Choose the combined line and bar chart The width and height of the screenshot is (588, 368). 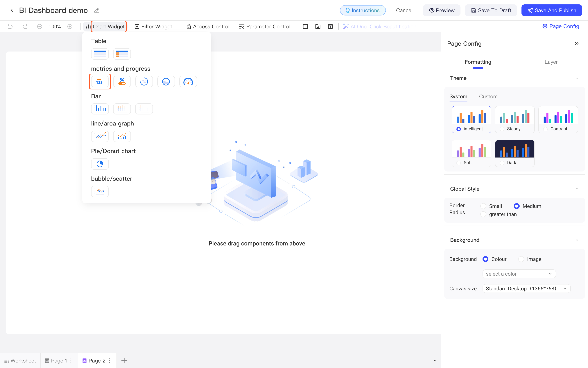click(122, 136)
